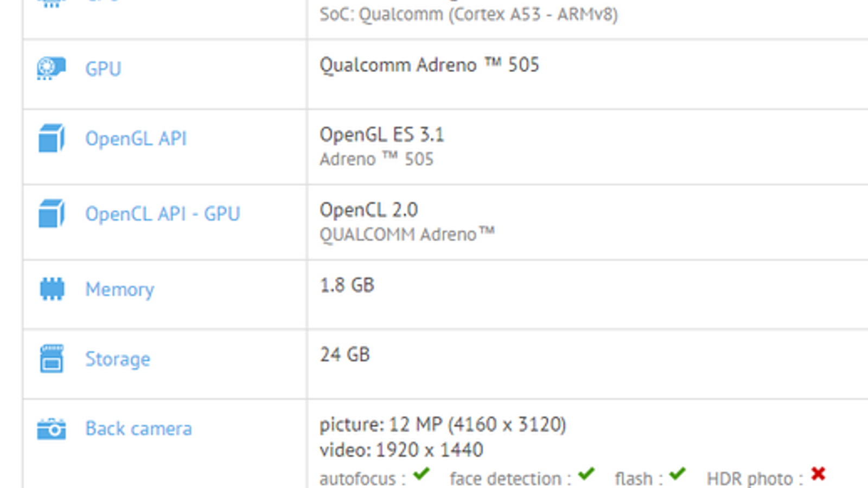Click the flash green checkmark
868x488 pixels.
pyautogui.click(x=677, y=474)
